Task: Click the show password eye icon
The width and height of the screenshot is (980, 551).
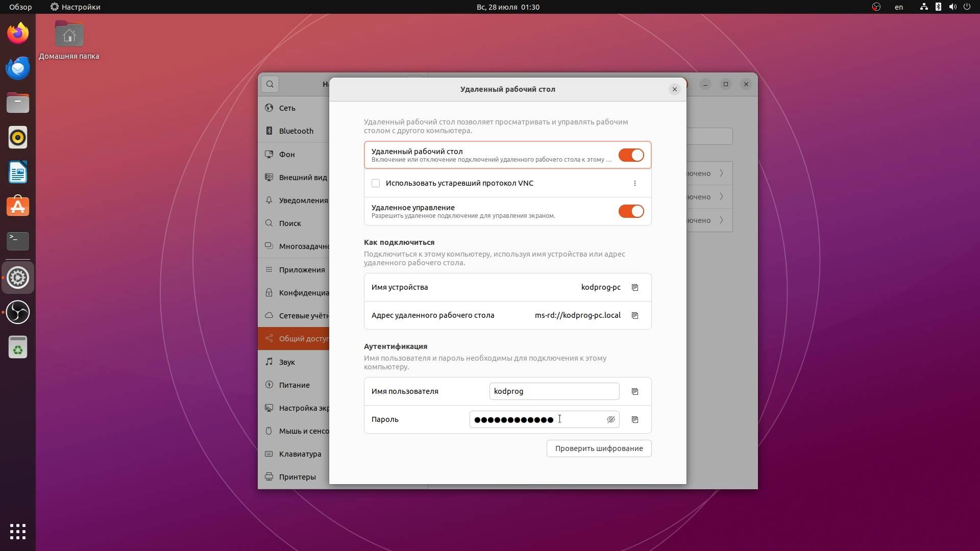Action: [x=610, y=419]
